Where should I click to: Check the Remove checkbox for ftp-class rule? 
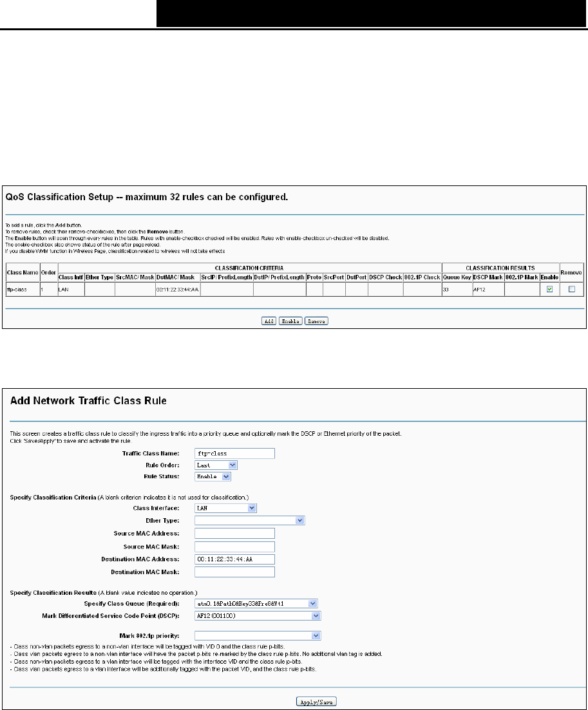pos(572,290)
